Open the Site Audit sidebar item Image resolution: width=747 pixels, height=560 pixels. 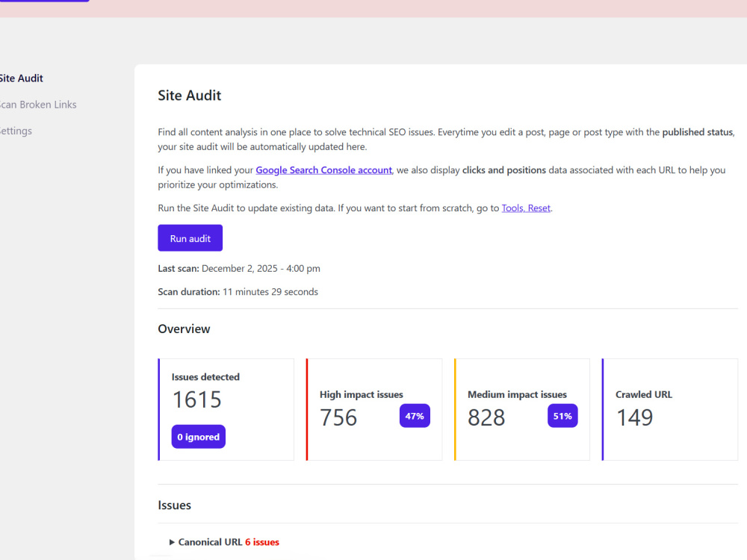tap(21, 78)
